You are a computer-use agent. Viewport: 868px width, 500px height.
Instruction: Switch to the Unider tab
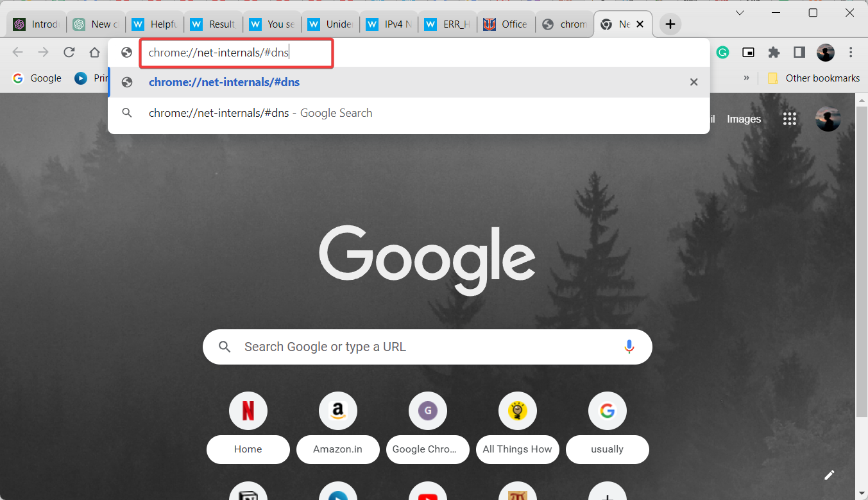330,24
